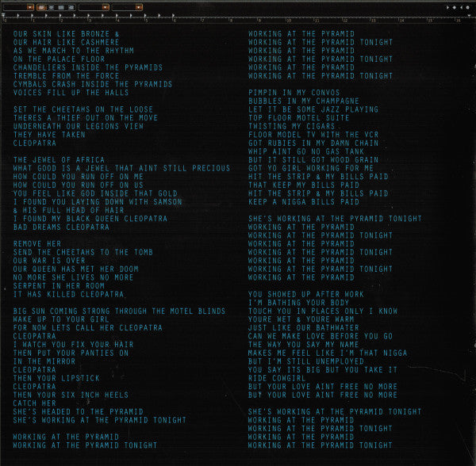
Task: Click the line "THEY HAVE TAKEN"
Action: 49,134
